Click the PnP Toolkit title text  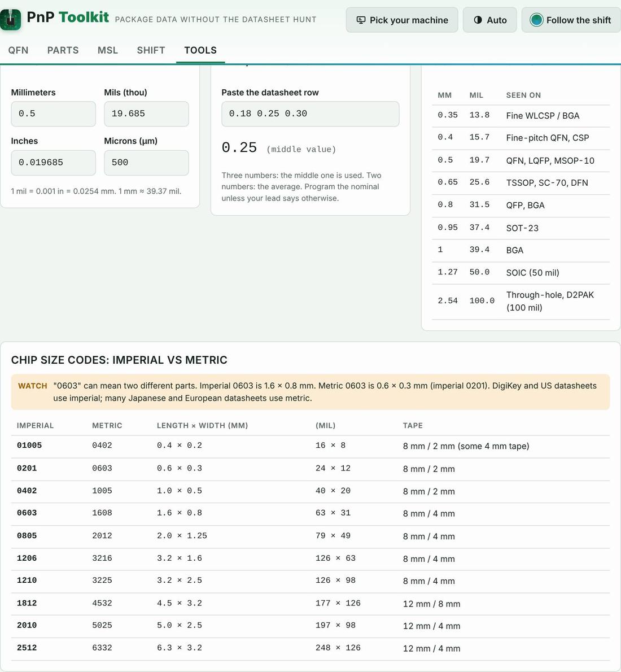(x=68, y=17)
